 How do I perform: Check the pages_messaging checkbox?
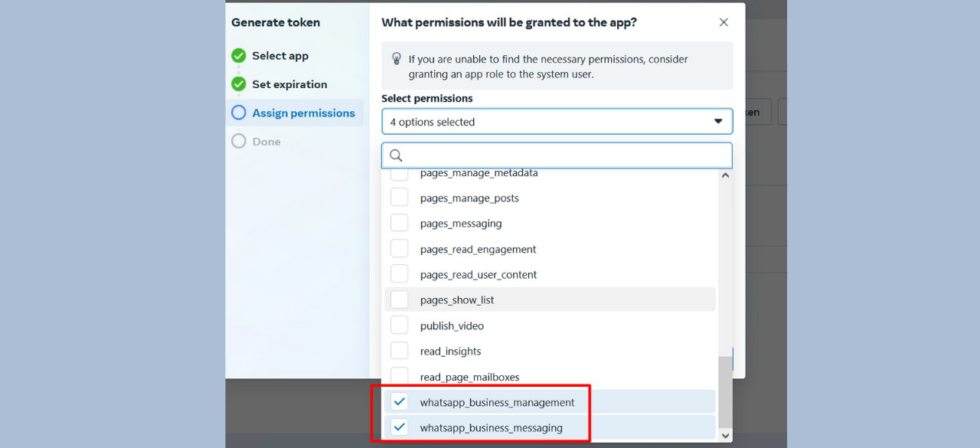pyautogui.click(x=400, y=223)
